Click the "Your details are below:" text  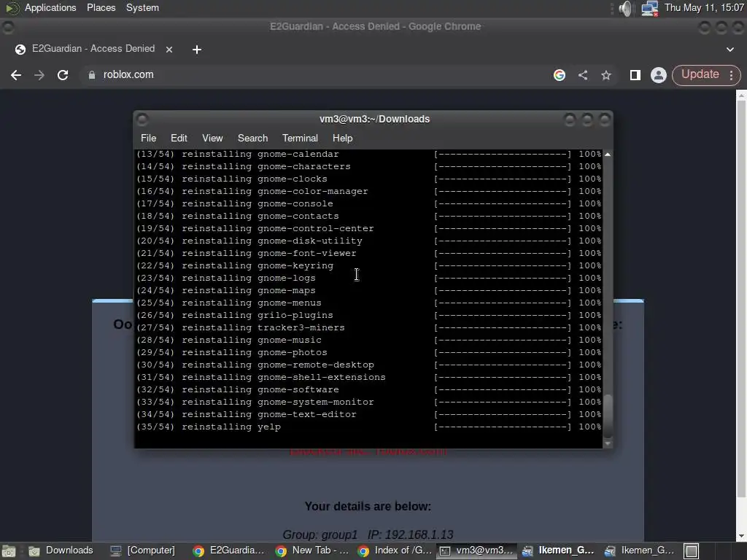coord(368,506)
